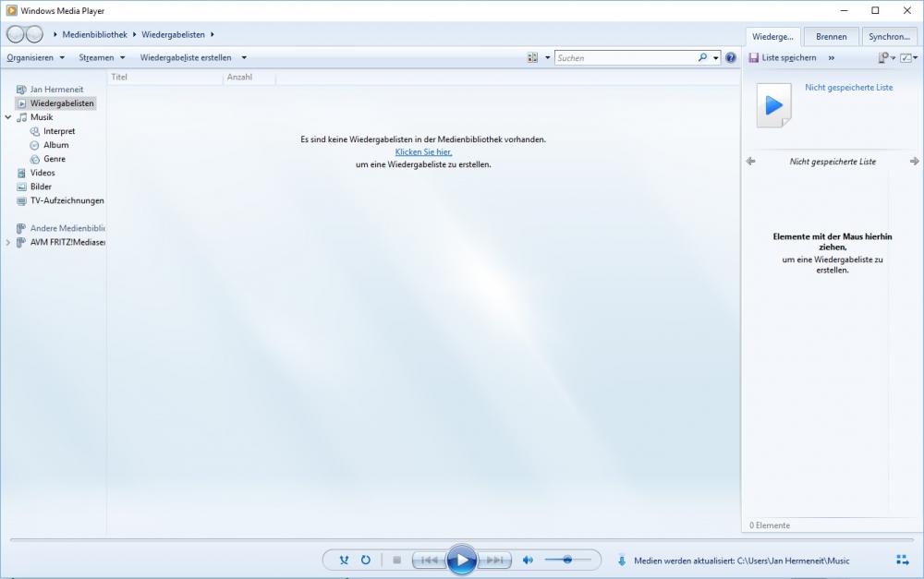
Task: Click the forward navigation arrow button
Action: pos(34,35)
